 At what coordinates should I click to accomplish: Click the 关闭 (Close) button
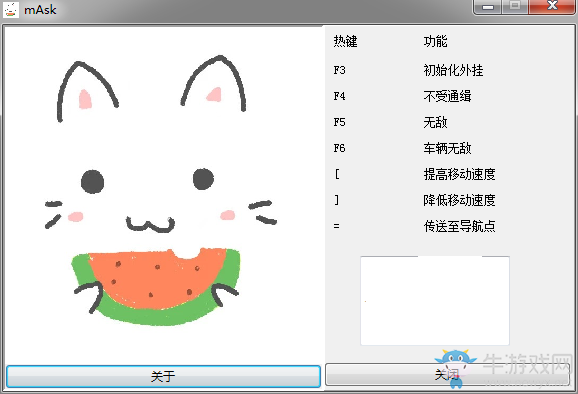(x=447, y=374)
